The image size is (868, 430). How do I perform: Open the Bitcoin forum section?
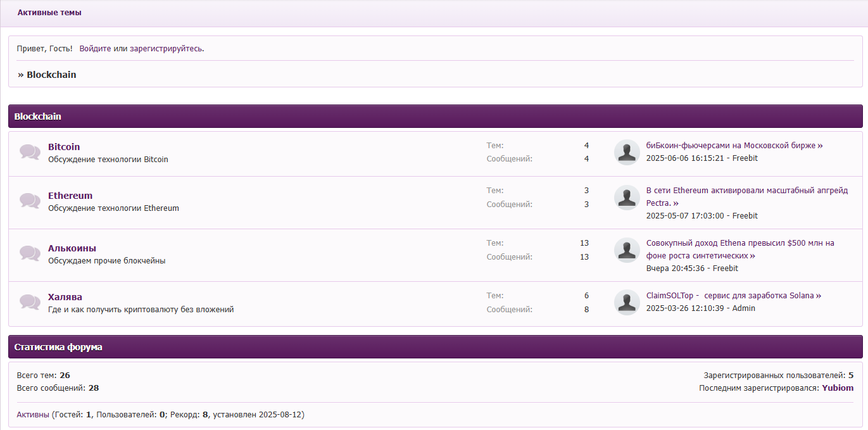pyautogui.click(x=64, y=147)
